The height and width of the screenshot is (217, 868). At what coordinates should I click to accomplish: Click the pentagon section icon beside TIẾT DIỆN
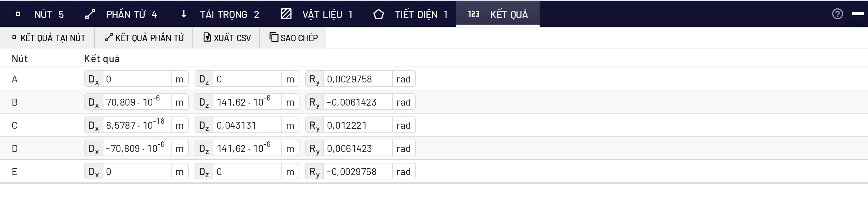[x=379, y=14]
